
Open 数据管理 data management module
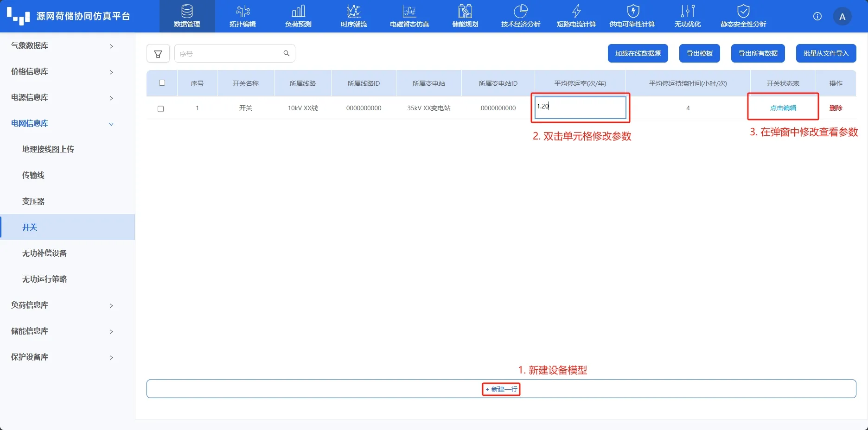pyautogui.click(x=187, y=16)
